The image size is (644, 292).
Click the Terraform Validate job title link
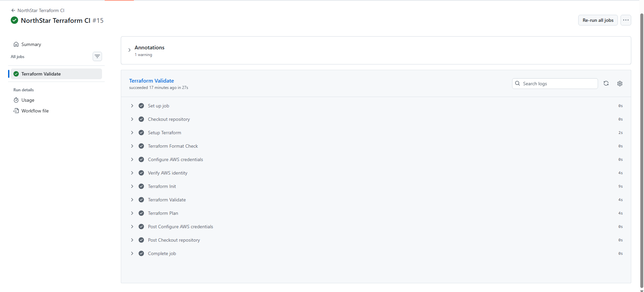pos(151,81)
